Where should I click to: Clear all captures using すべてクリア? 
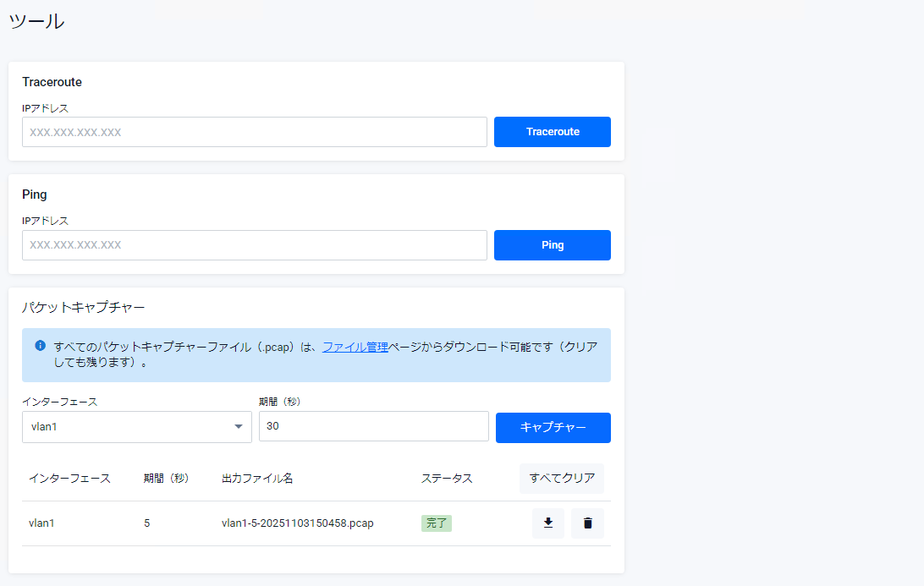click(x=561, y=478)
